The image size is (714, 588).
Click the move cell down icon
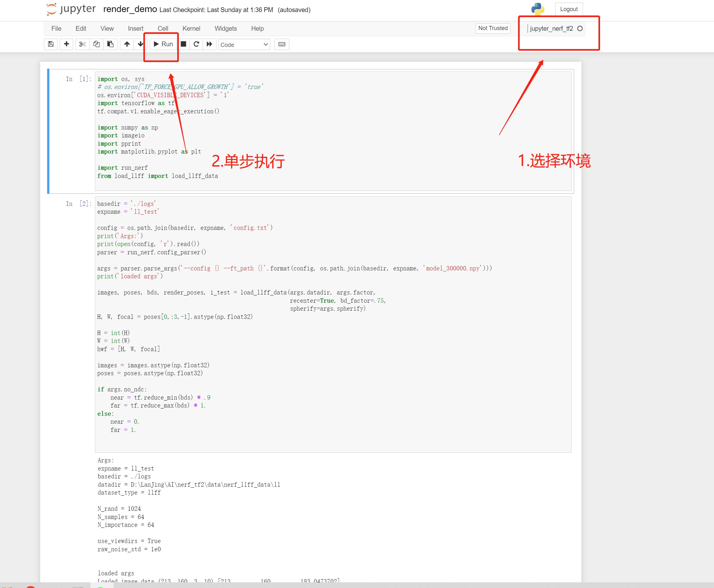point(141,44)
